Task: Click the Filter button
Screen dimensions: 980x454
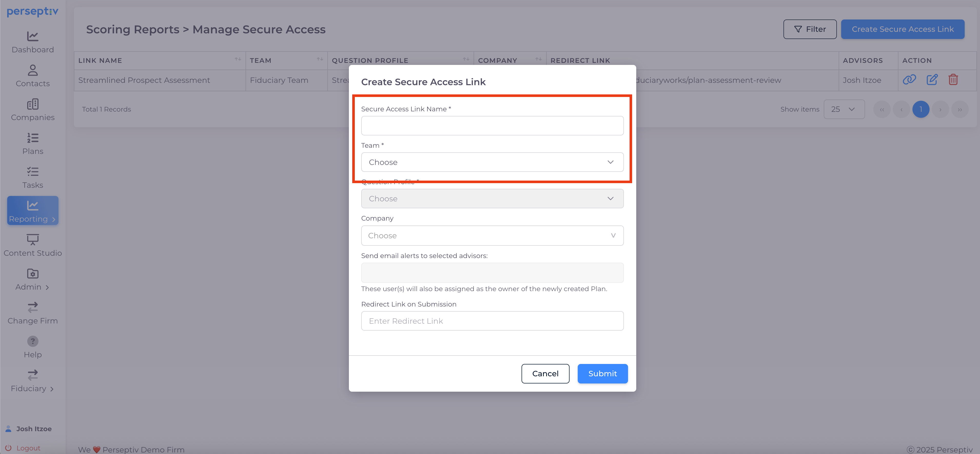Action: [x=810, y=29]
